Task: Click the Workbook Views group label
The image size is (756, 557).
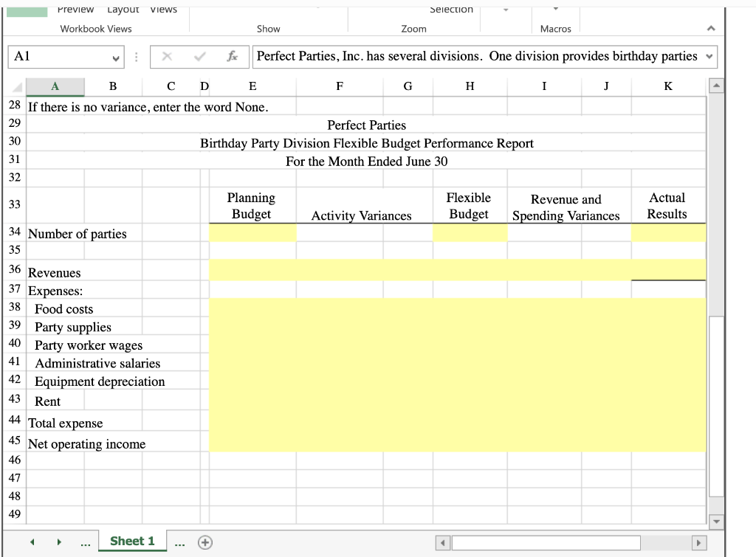Action: point(96,29)
